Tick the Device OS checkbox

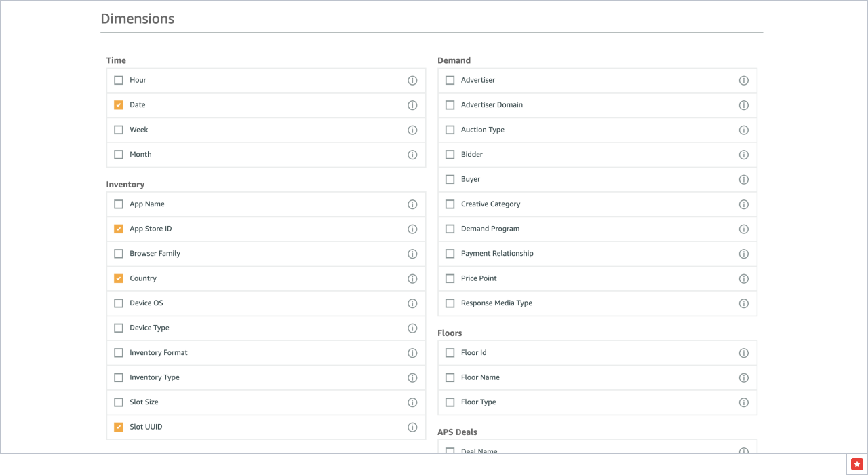[119, 303]
